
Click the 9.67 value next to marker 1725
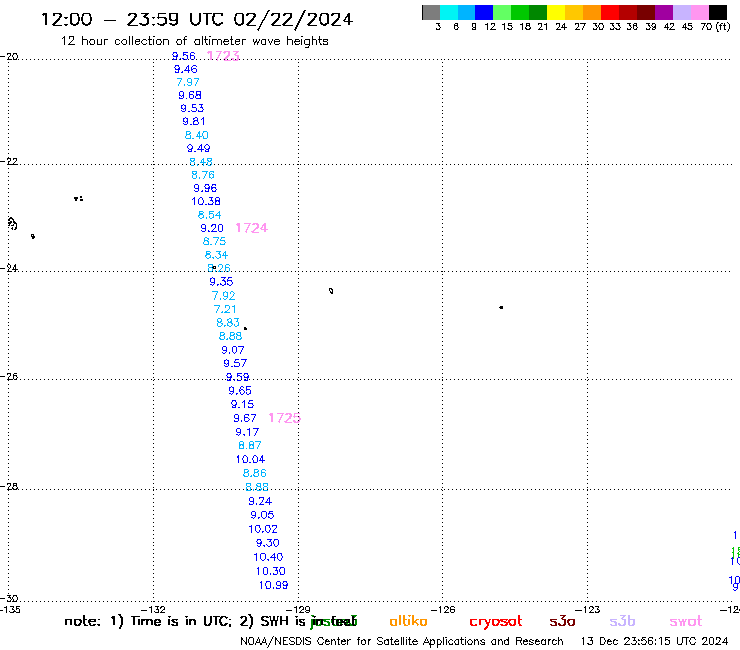click(x=244, y=418)
